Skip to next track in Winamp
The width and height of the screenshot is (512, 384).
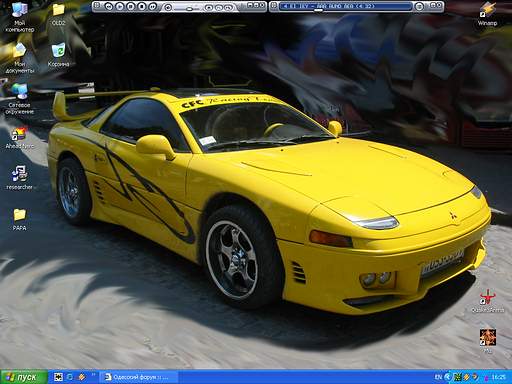(x=153, y=6)
